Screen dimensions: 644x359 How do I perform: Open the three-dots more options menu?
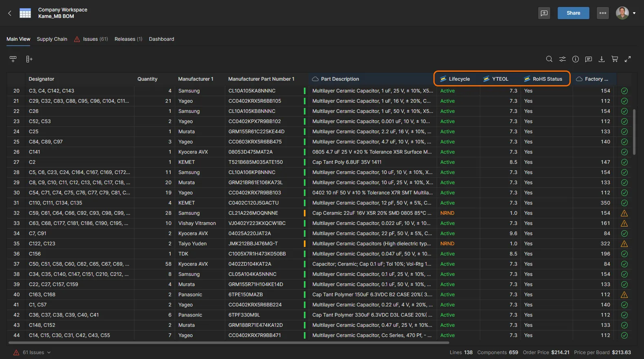[602, 13]
